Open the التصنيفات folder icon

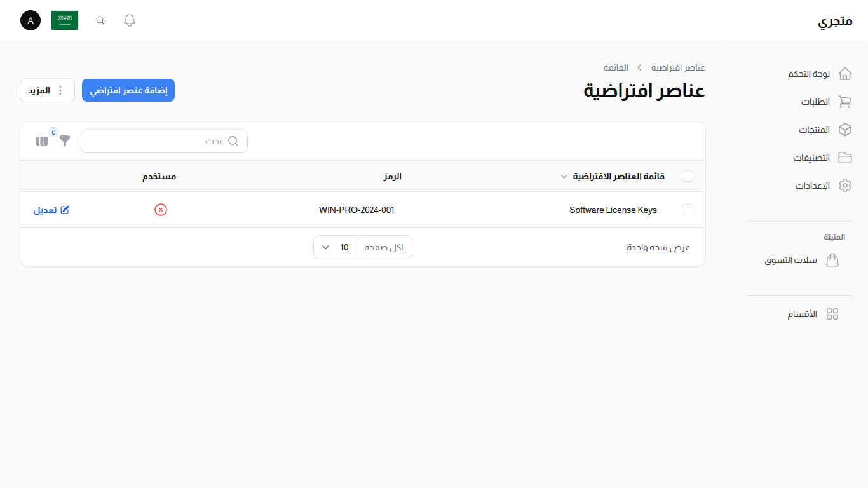(845, 158)
